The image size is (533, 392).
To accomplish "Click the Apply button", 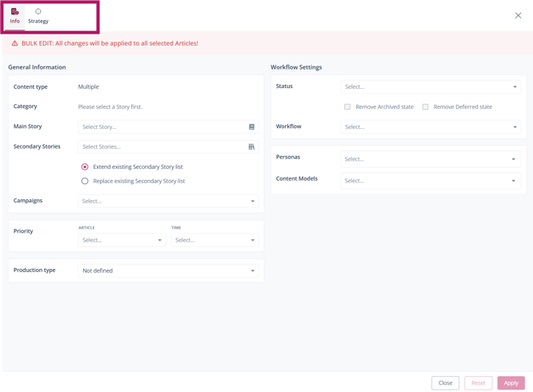I will 511,383.
